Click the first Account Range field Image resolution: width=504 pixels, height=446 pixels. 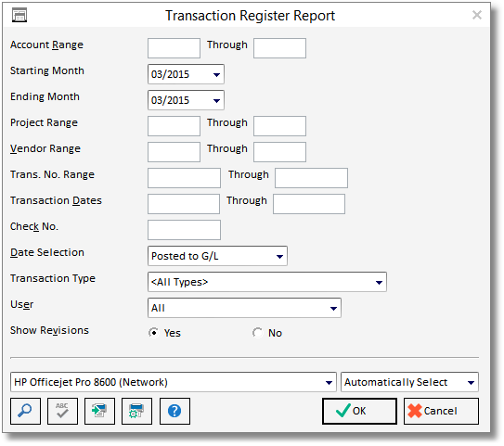pyautogui.click(x=174, y=48)
